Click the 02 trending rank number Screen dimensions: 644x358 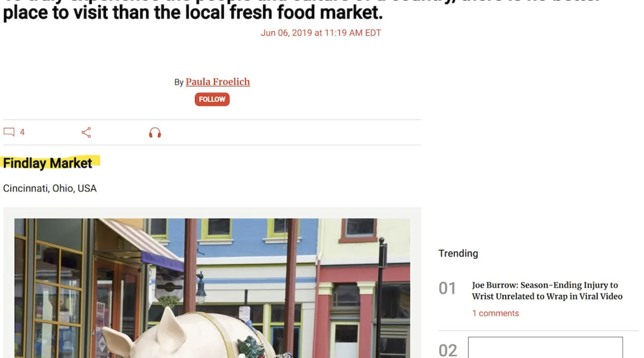(448, 350)
